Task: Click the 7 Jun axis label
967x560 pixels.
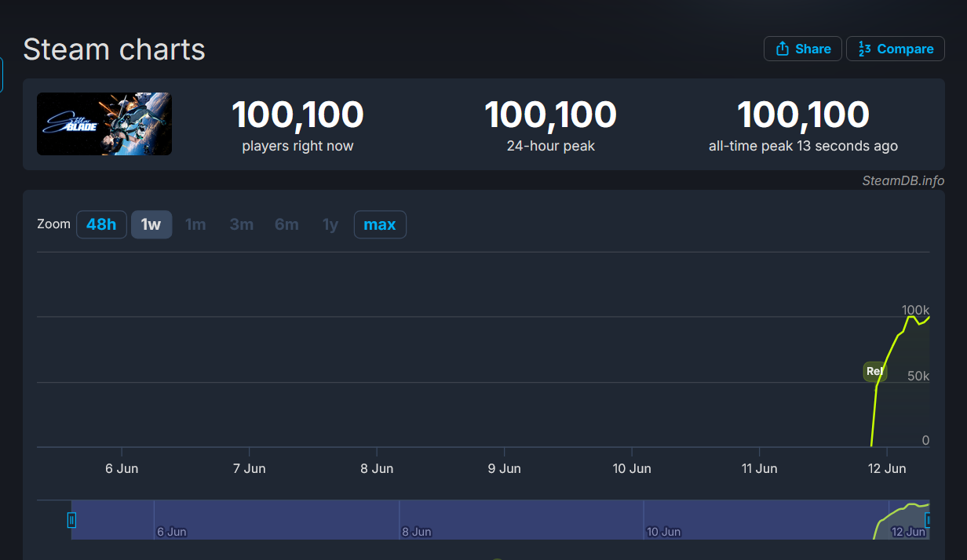Action: (x=249, y=468)
